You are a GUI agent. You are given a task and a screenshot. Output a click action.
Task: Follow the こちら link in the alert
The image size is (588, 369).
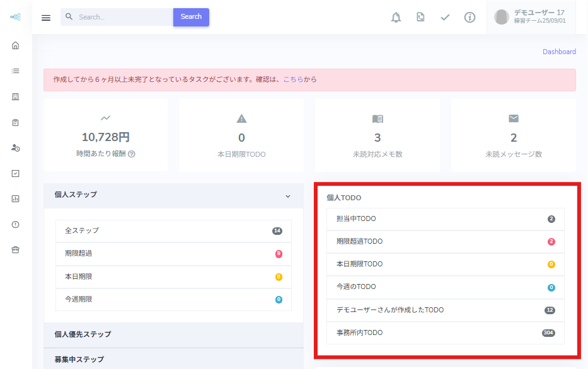293,80
